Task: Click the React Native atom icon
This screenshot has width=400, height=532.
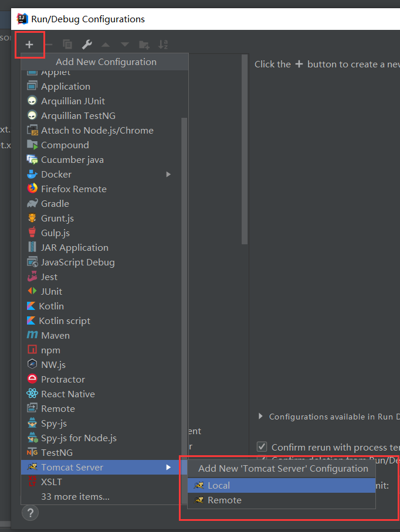Action: click(x=32, y=394)
